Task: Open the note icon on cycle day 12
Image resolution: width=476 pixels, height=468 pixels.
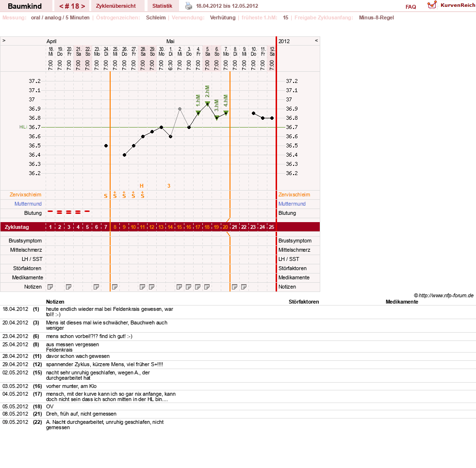Action: tap(152, 287)
